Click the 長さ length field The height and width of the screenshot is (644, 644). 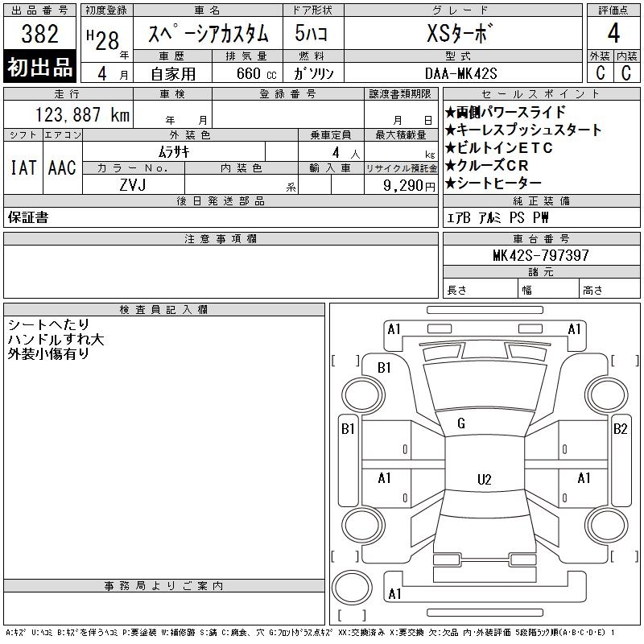click(480, 288)
